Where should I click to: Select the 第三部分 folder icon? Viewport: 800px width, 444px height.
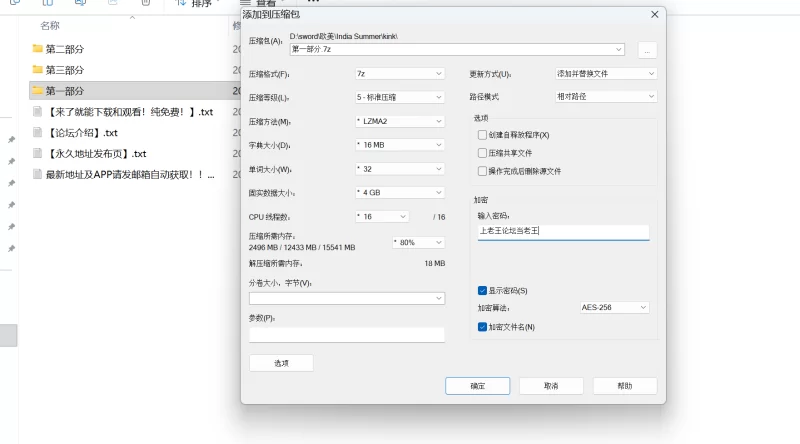pyautogui.click(x=38, y=70)
